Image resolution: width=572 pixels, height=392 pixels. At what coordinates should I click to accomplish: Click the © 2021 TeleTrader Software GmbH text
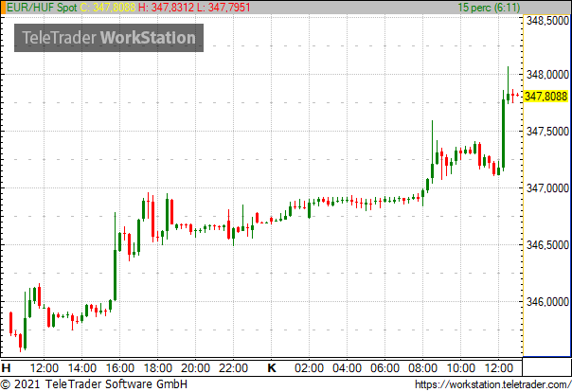(94, 384)
